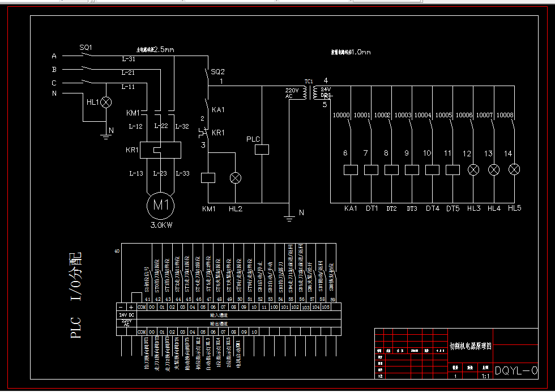Select the M1 motor circle
Image resolution: width=555 pixels, height=392 pixels.
pos(161,206)
